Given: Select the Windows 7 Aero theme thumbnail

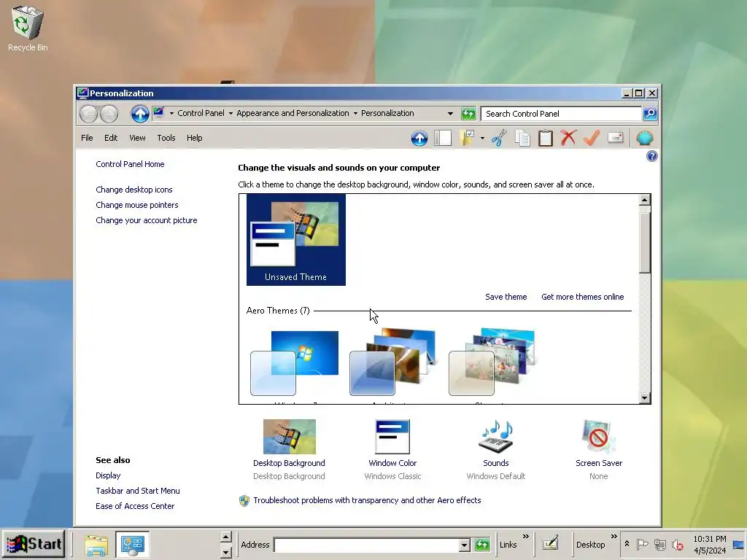Looking at the screenshot, I should point(295,363).
